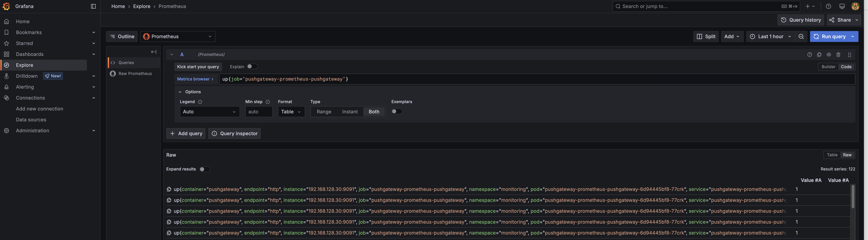Image resolution: width=868 pixels, height=240 pixels.
Task: Select Queries in the outline
Action: click(134, 63)
